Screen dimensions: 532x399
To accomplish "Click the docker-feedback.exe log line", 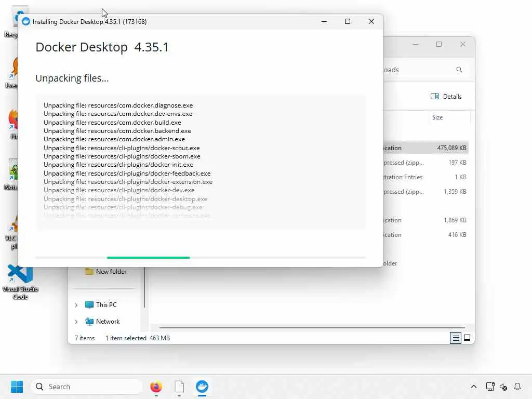I will click(127, 174).
